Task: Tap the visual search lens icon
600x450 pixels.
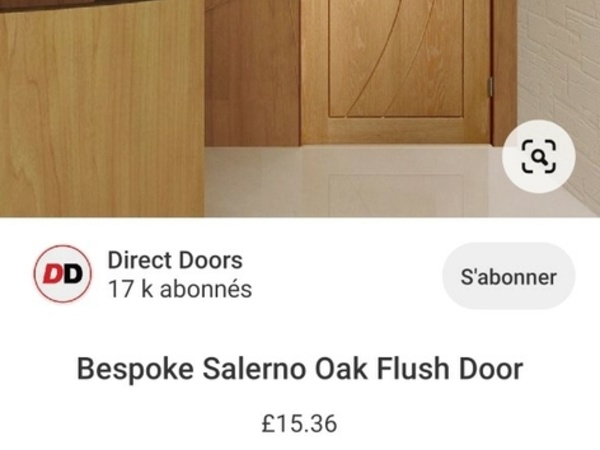Action: 539,156
